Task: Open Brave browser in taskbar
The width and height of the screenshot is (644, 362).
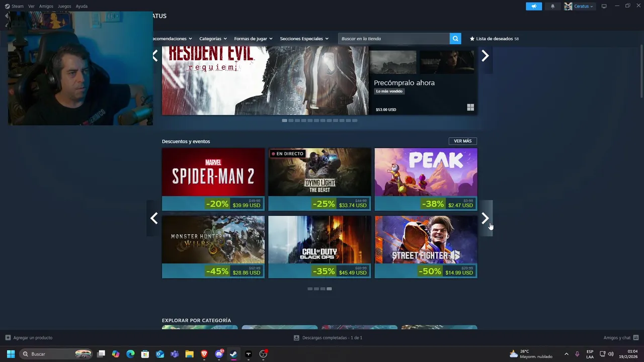Action: pos(204,354)
